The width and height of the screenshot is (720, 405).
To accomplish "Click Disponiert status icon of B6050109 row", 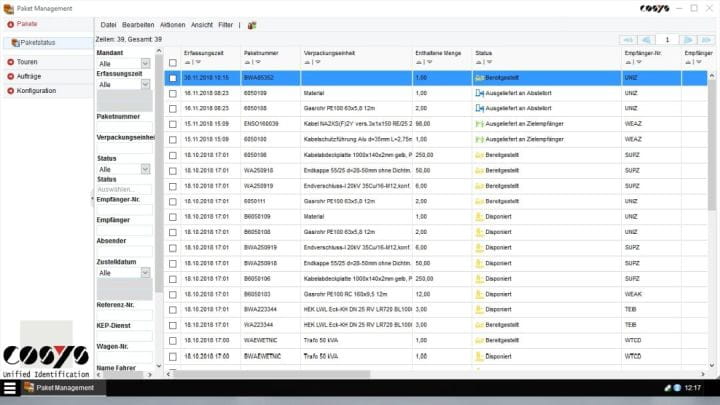I will pos(479,217).
